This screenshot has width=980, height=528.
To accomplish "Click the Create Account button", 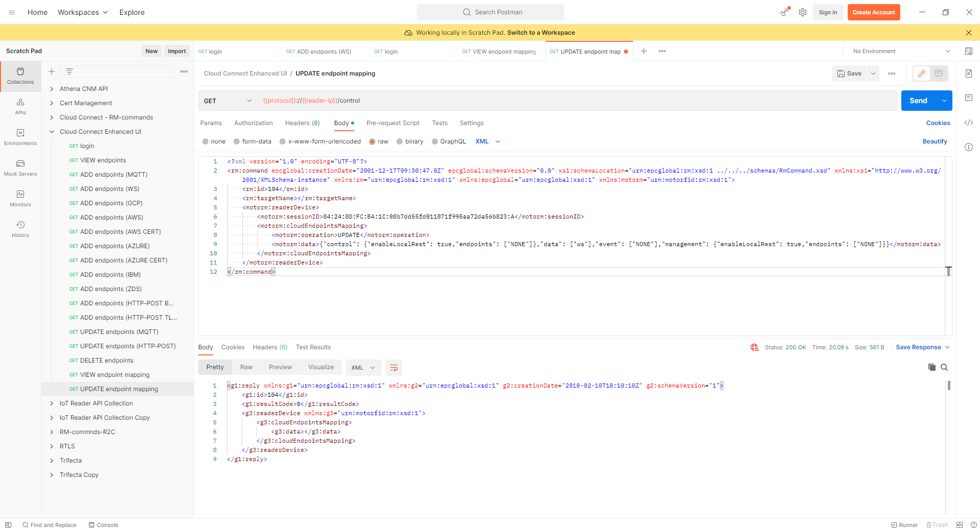I will pos(874,12).
